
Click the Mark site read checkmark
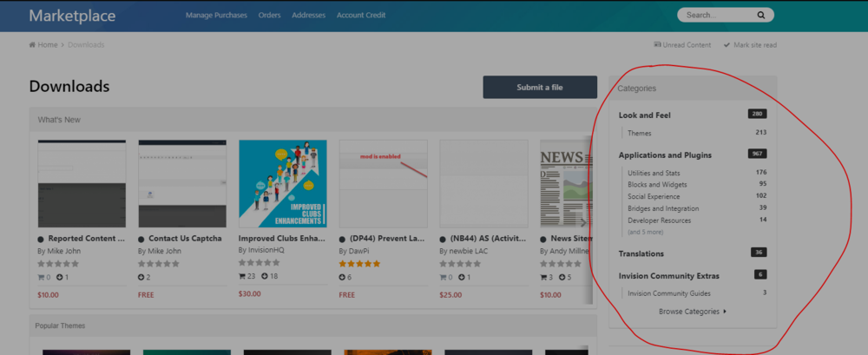point(727,45)
